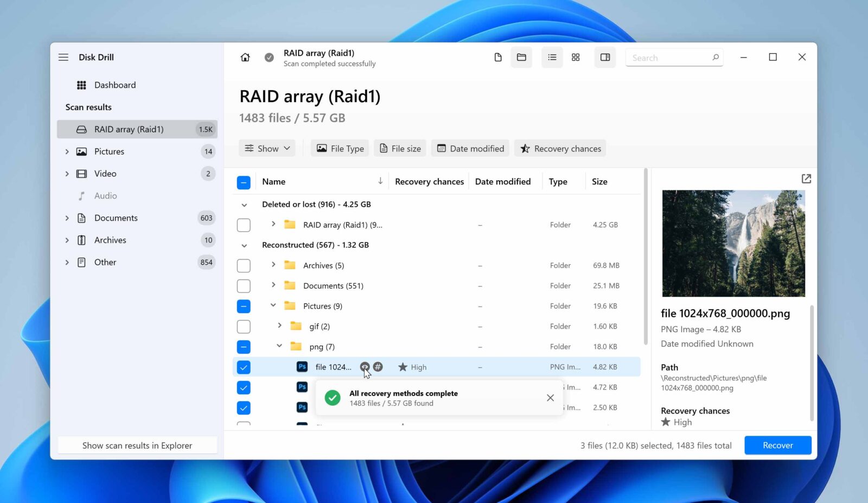Screen dimensions: 868x503
Task: Click the hash icon next to the PNG file
Action: (x=378, y=367)
